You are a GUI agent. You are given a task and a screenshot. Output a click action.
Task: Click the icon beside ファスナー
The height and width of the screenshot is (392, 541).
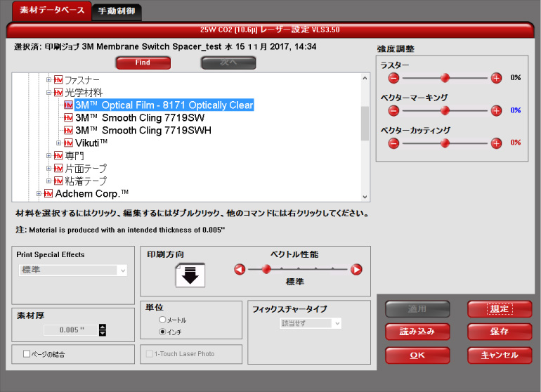[x=58, y=80]
